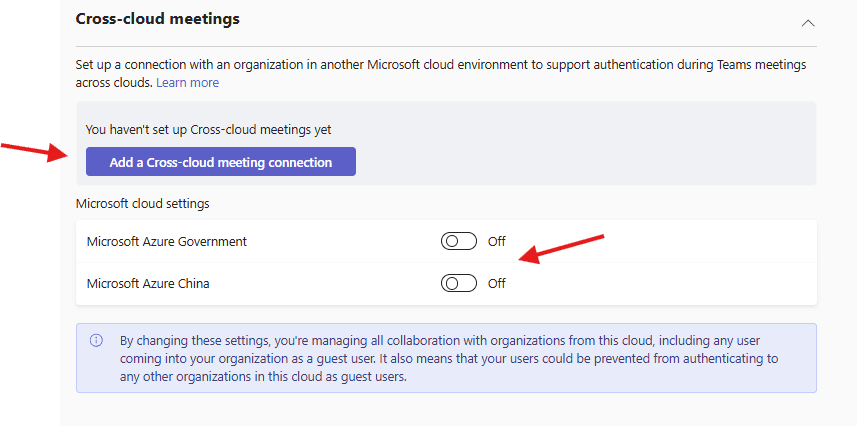
Task: Turn on the Microsoft Azure China toggle
Action: (x=458, y=283)
